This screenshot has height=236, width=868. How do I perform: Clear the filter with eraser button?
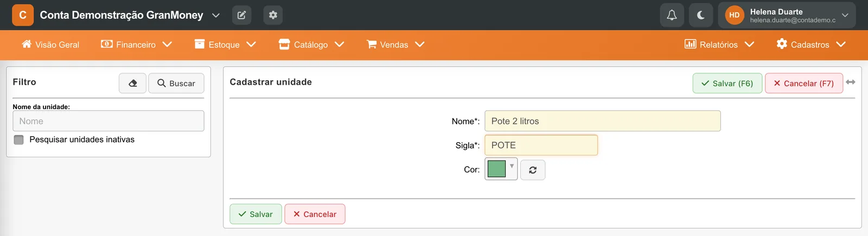tap(132, 83)
